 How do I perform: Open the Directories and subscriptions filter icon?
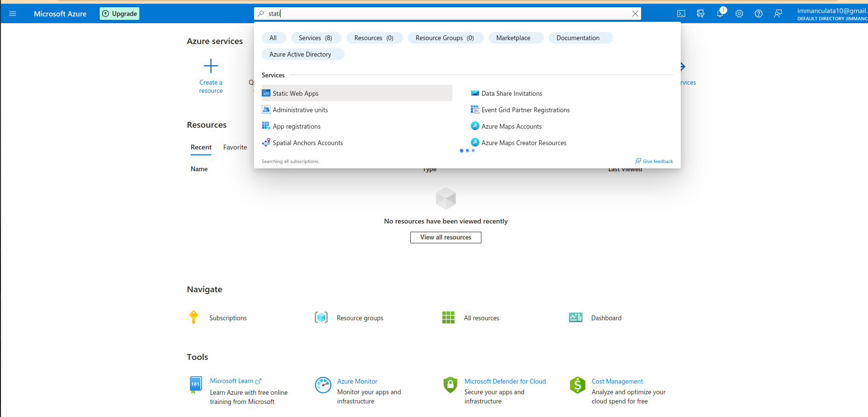point(701,14)
